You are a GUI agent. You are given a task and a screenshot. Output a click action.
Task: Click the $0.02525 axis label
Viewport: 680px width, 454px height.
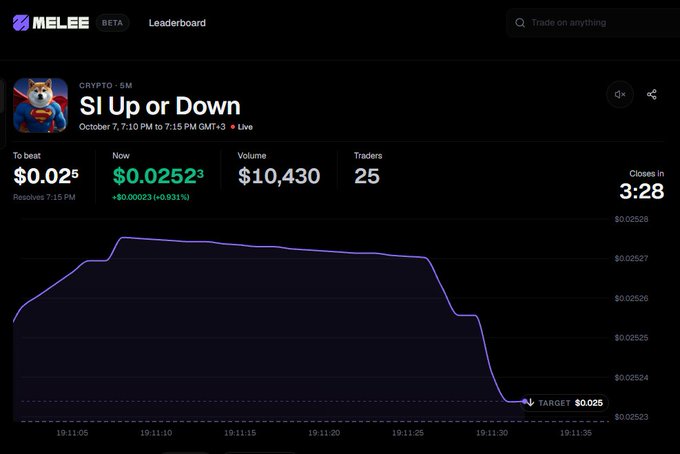[x=631, y=338]
